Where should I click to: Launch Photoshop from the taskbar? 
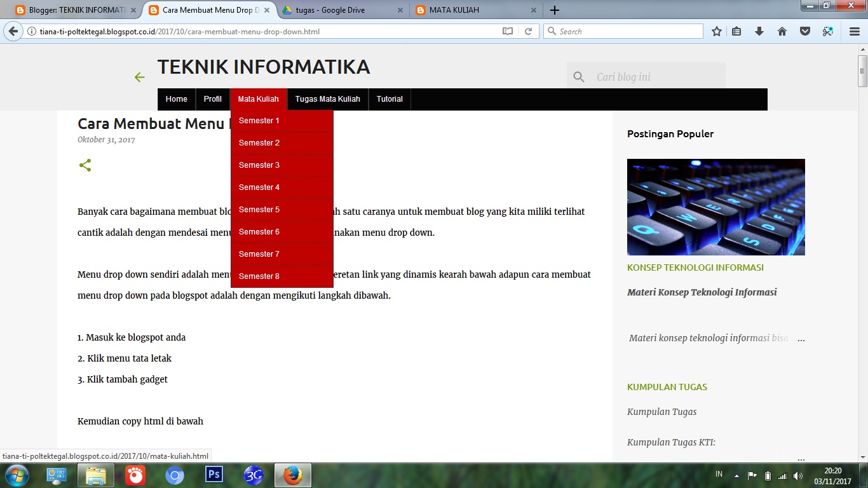(213, 475)
